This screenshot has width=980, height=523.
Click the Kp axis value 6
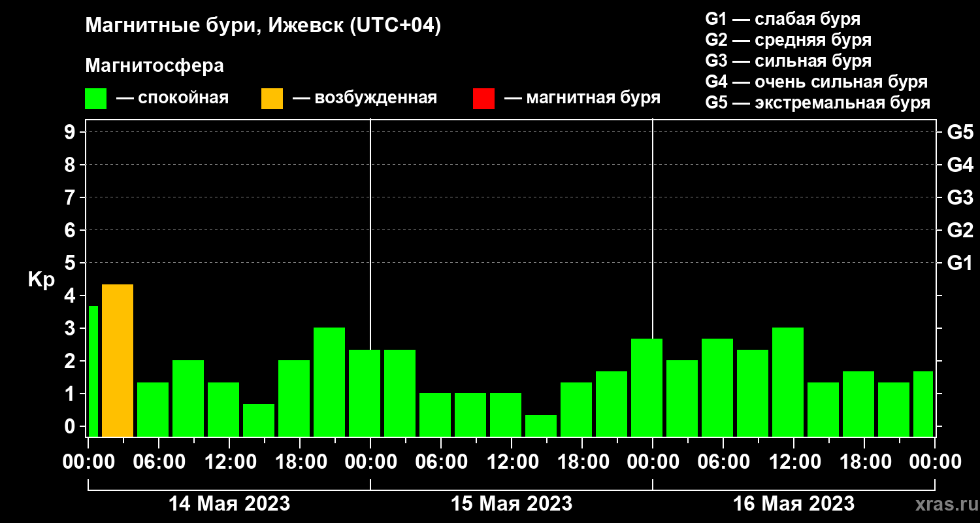click(x=71, y=230)
